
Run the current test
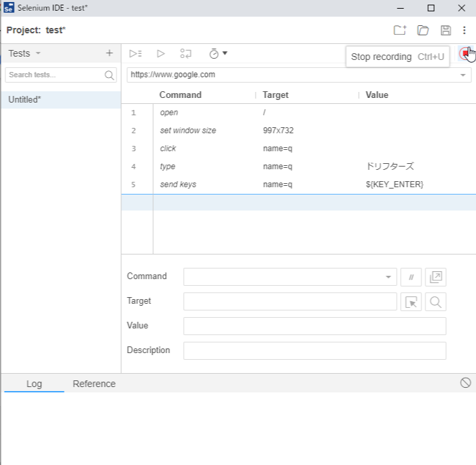[x=160, y=53]
